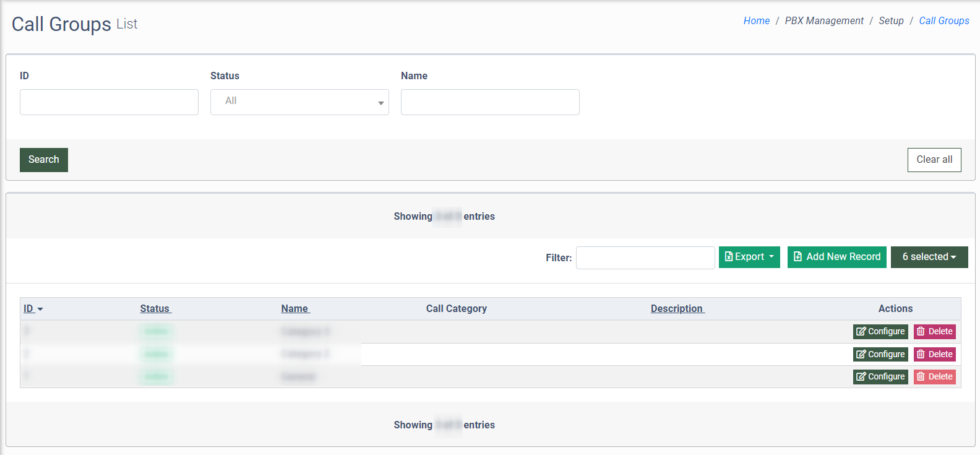
Task: Click into the table Filter text box
Action: click(x=645, y=258)
